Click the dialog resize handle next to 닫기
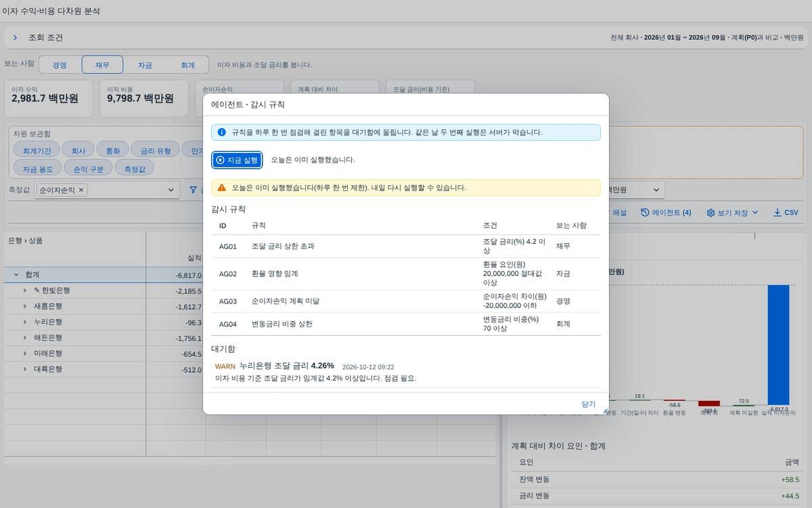This screenshot has height=508, width=812. [606, 410]
